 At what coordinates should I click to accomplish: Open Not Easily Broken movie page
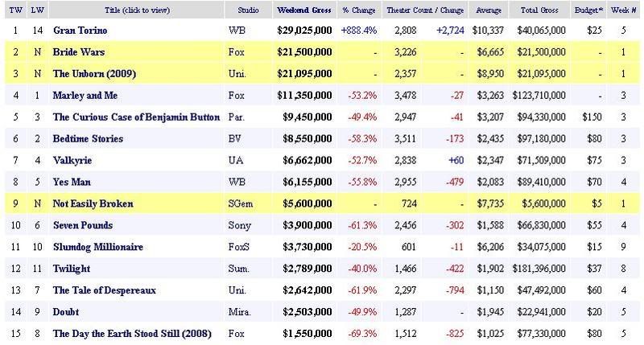pyautogui.click(x=95, y=203)
